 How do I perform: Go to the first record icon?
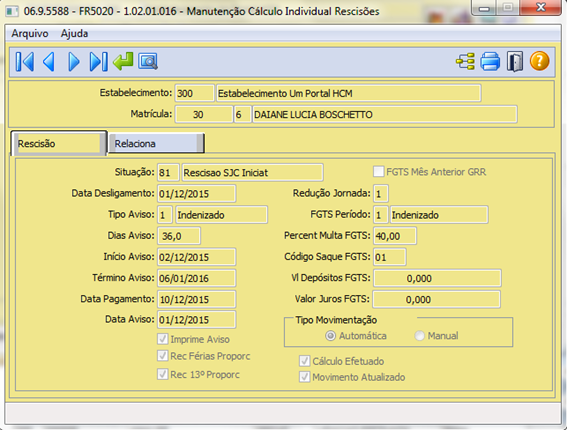tap(25, 61)
